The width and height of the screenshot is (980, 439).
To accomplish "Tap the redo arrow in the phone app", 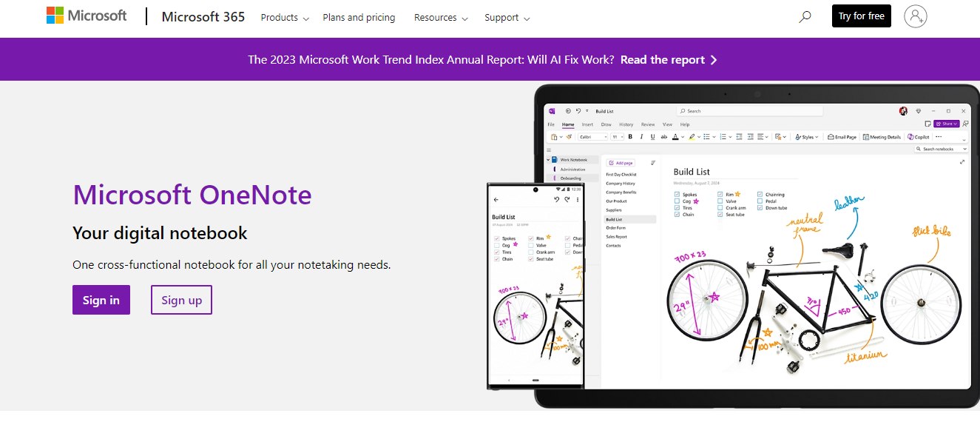I will (x=567, y=200).
